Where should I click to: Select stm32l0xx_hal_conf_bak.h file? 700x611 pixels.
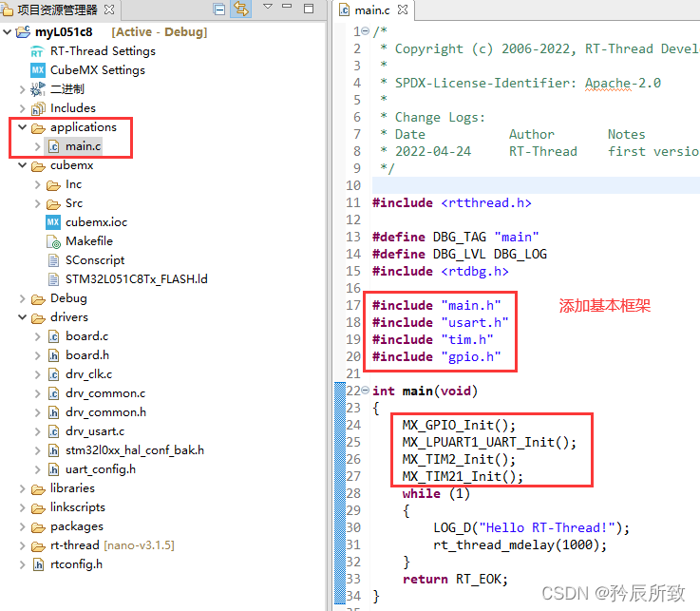click(134, 450)
